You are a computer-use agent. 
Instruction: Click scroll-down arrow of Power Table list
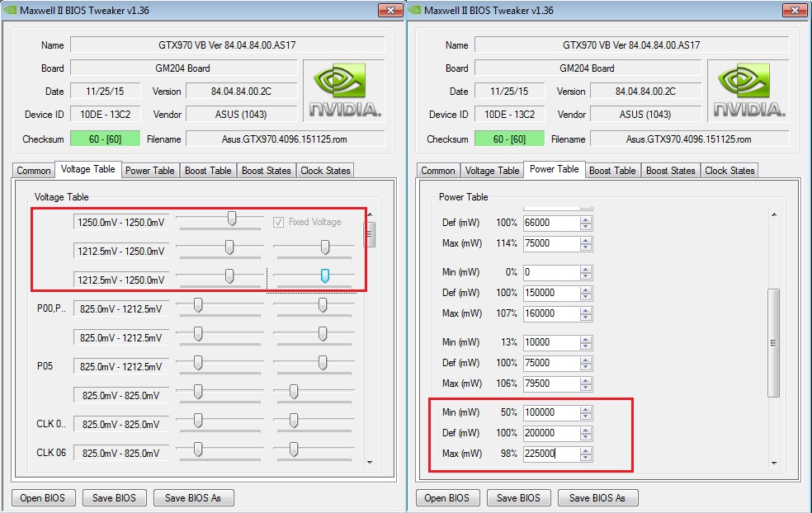click(774, 464)
